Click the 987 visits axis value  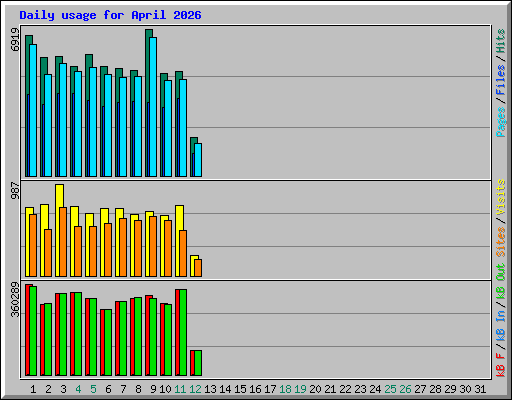15,190
